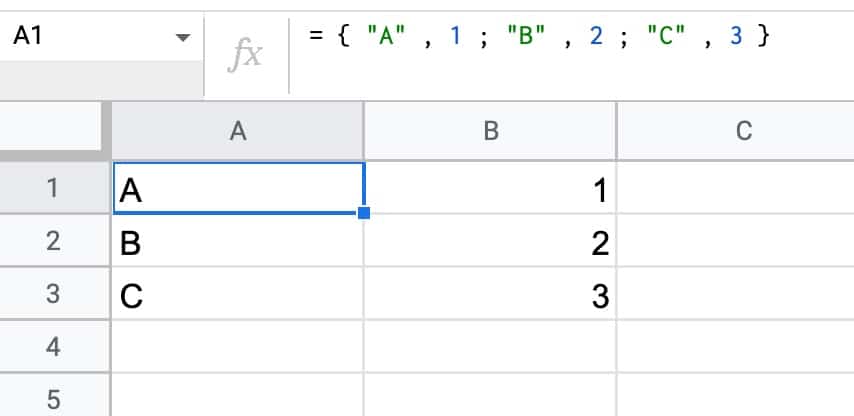This screenshot has height=416, width=854.
Task: Select row 5 header
Action: [x=53, y=395]
